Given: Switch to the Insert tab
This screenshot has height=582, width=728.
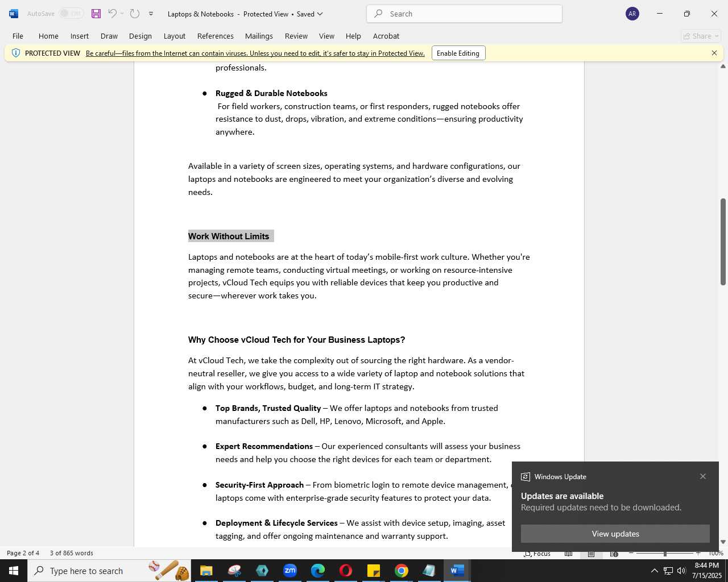Looking at the screenshot, I should pos(80,36).
